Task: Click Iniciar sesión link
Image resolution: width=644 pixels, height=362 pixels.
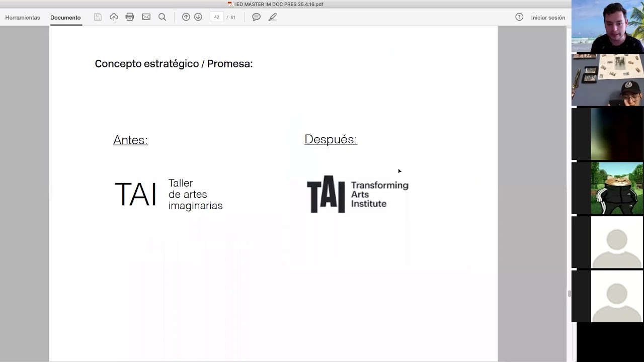Action: coord(548,18)
